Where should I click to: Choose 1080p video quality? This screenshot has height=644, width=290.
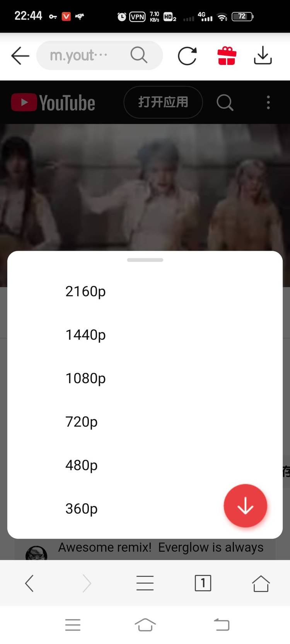coord(145,378)
